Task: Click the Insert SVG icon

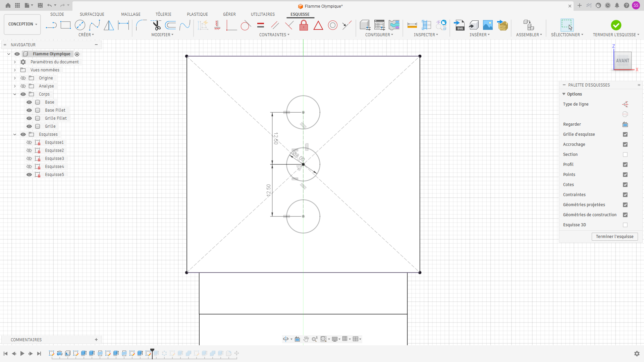Action: 459,25
